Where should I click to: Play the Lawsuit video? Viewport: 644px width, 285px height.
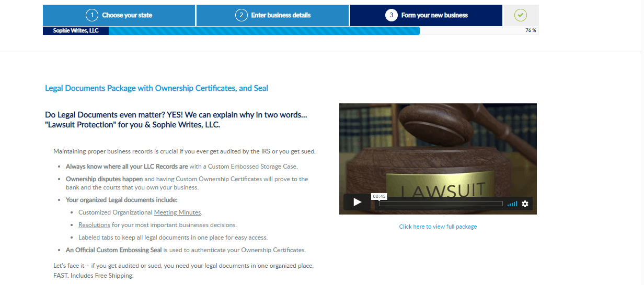pyautogui.click(x=358, y=203)
